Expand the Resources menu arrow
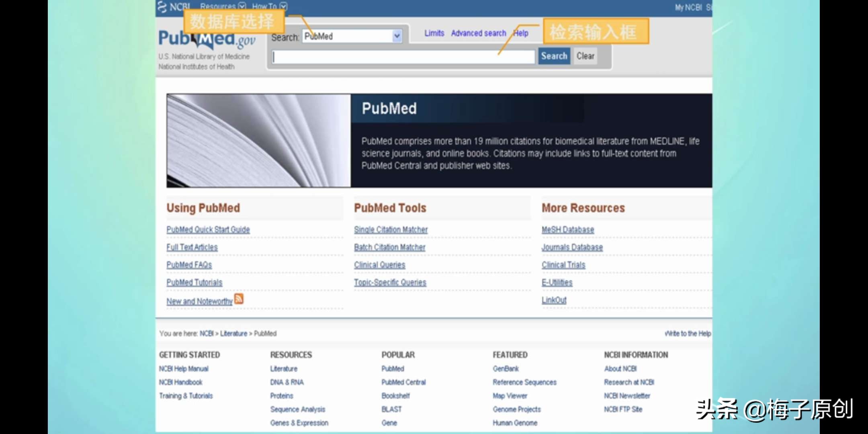The width and height of the screenshot is (868, 434). (x=242, y=6)
